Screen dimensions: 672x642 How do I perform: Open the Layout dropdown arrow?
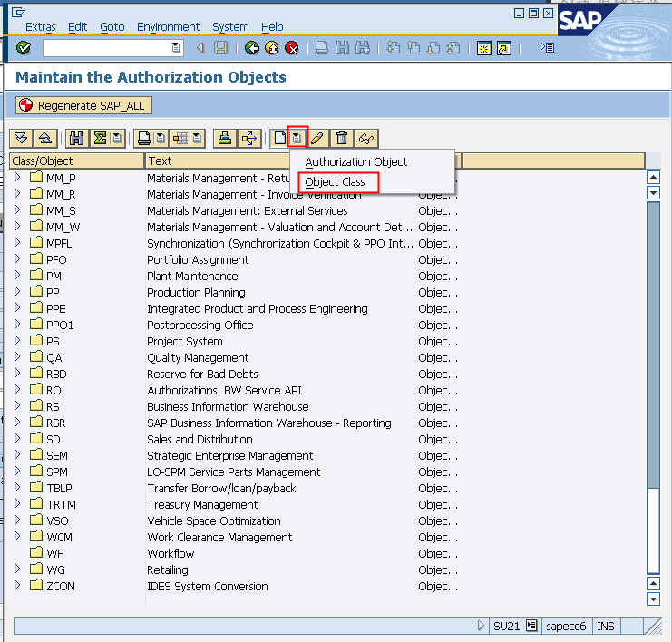click(197, 139)
